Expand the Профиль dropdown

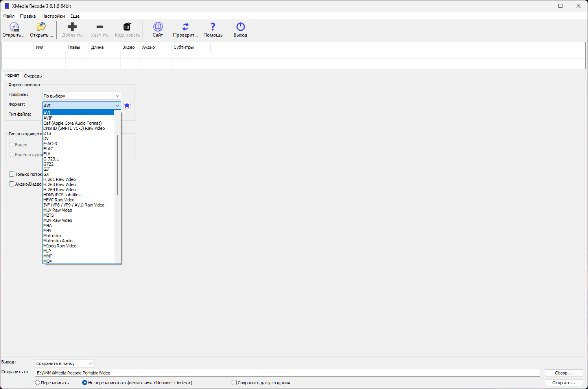[x=81, y=96]
